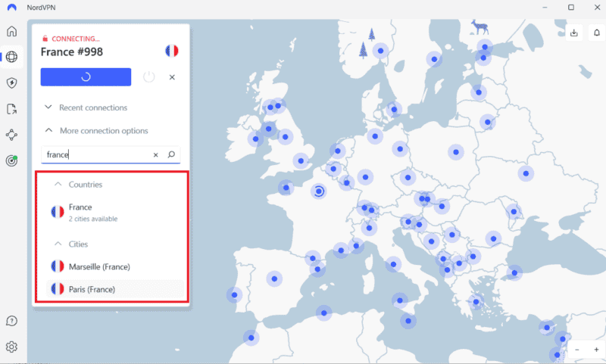
Task: Open the Dark Web Monitor target icon
Action: (11, 160)
